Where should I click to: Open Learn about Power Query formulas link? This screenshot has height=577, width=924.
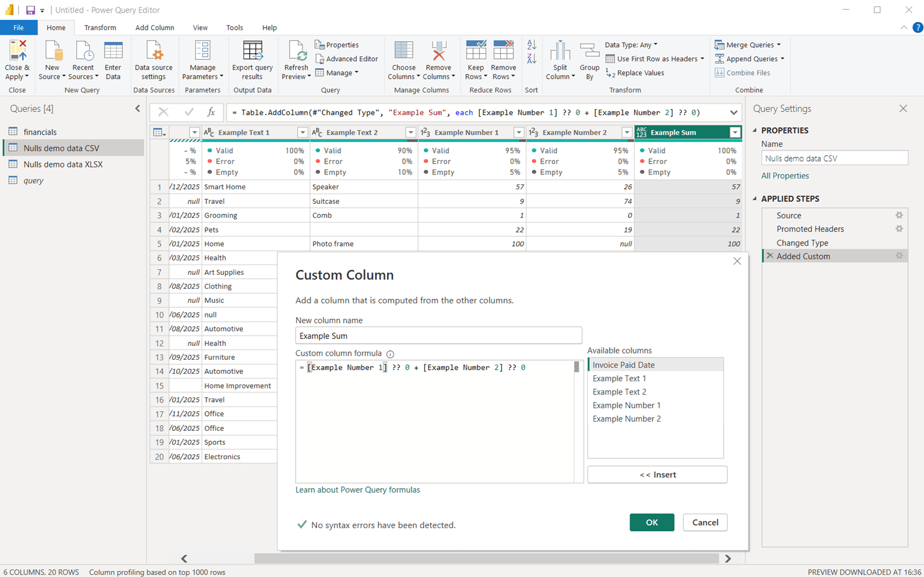tap(357, 489)
